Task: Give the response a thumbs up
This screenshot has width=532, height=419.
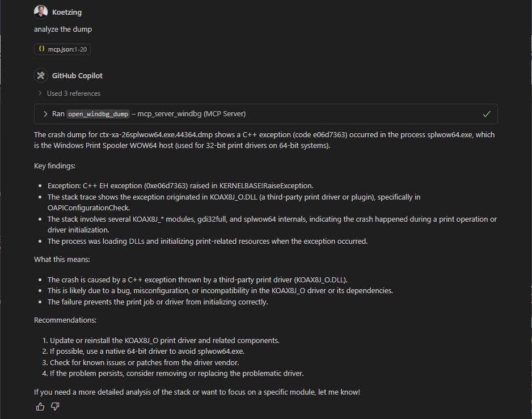Action: coord(40,407)
